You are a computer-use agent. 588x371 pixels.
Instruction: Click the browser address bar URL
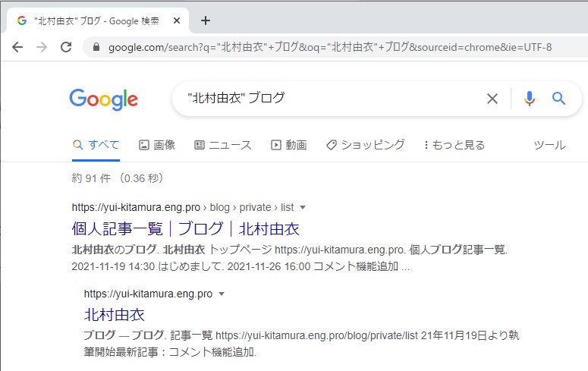330,47
